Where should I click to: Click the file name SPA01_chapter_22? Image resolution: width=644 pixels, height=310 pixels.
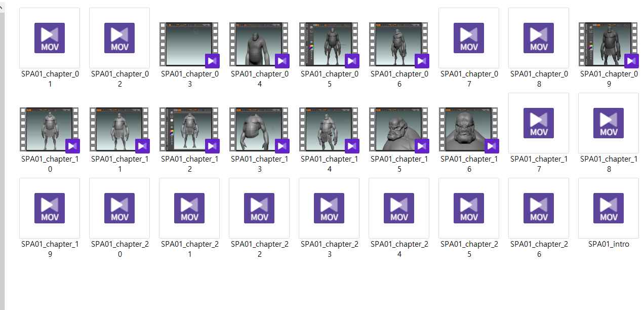[259, 249]
